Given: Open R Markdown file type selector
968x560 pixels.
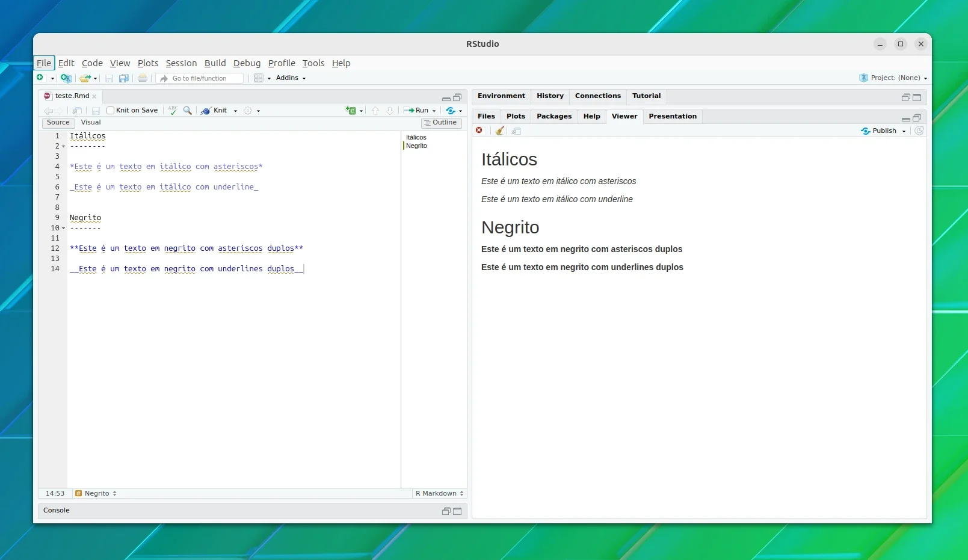Looking at the screenshot, I should [x=439, y=493].
